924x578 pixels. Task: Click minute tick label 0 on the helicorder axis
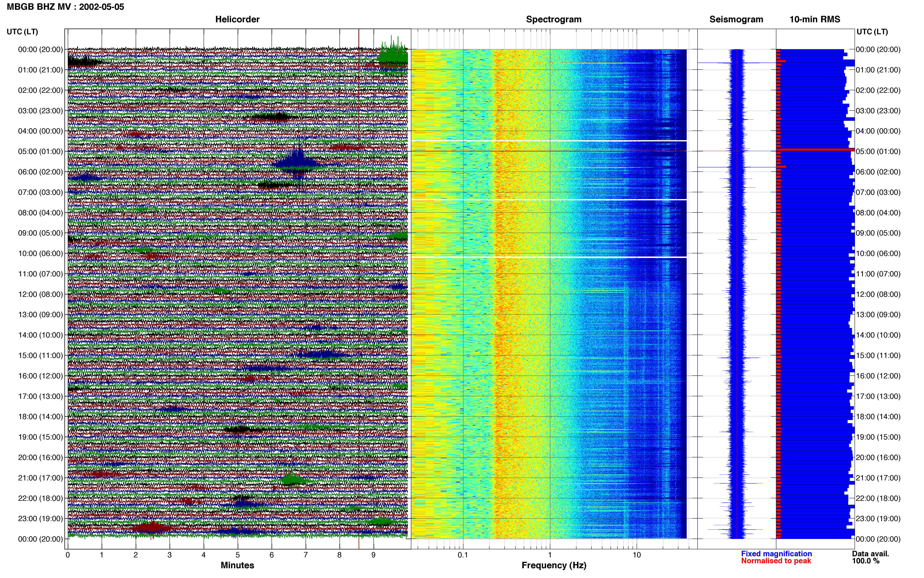coord(68,555)
